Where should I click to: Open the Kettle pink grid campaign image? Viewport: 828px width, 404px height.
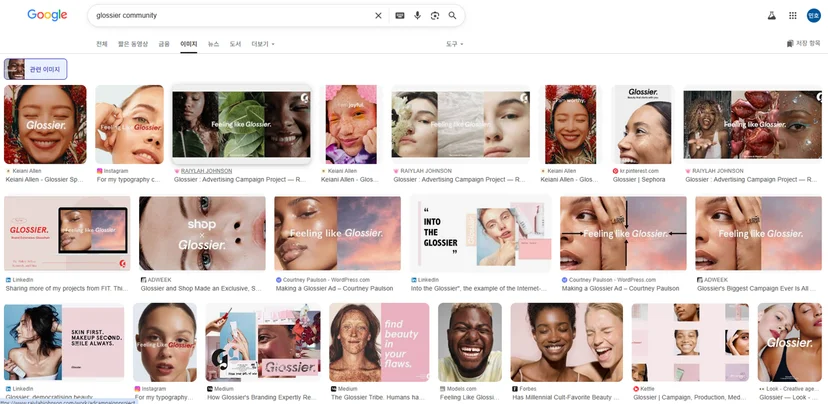pyautogui.click(x=690, y=342)
